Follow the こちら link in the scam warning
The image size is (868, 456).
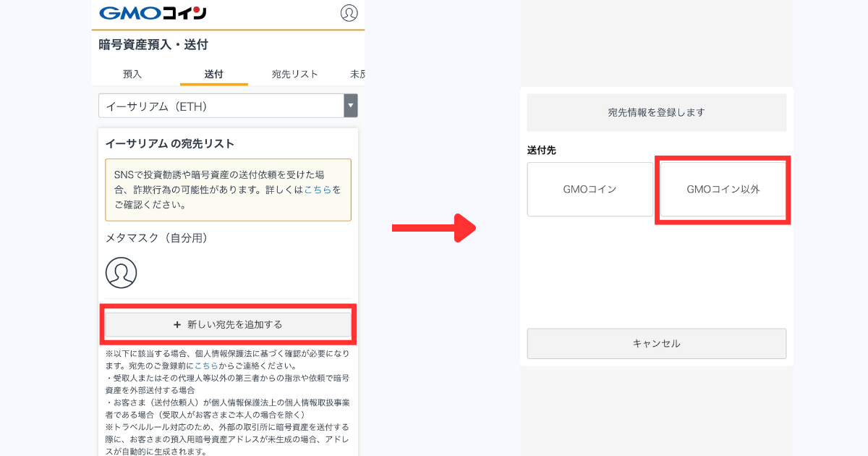[318, 190]
